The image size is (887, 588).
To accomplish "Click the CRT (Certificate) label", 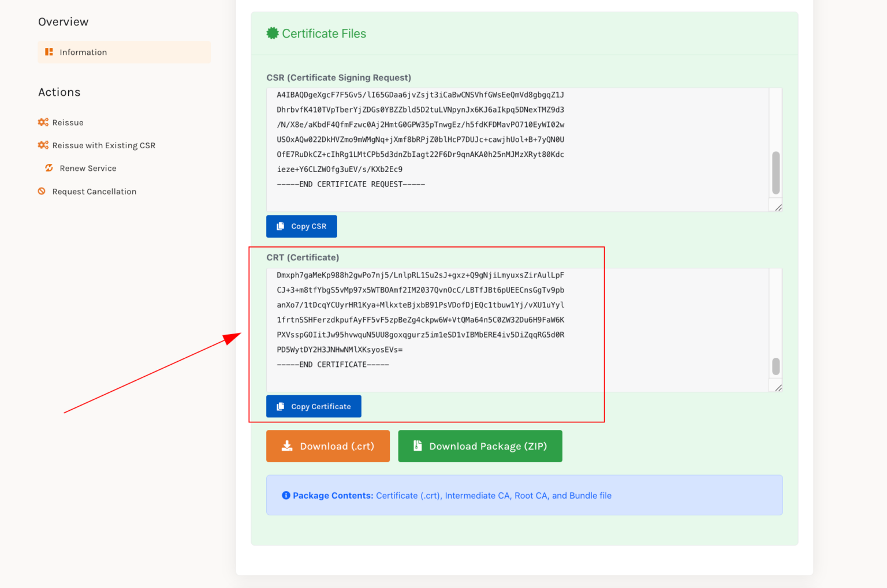I will 303,257.
